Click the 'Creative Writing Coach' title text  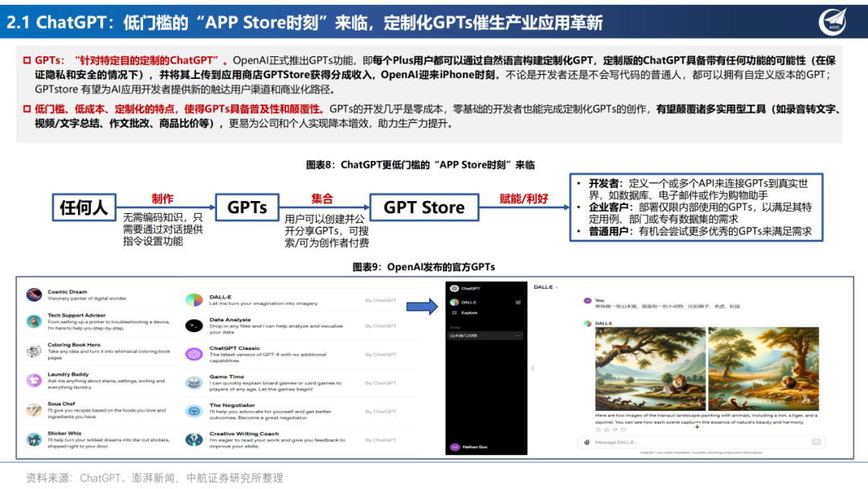244,434
